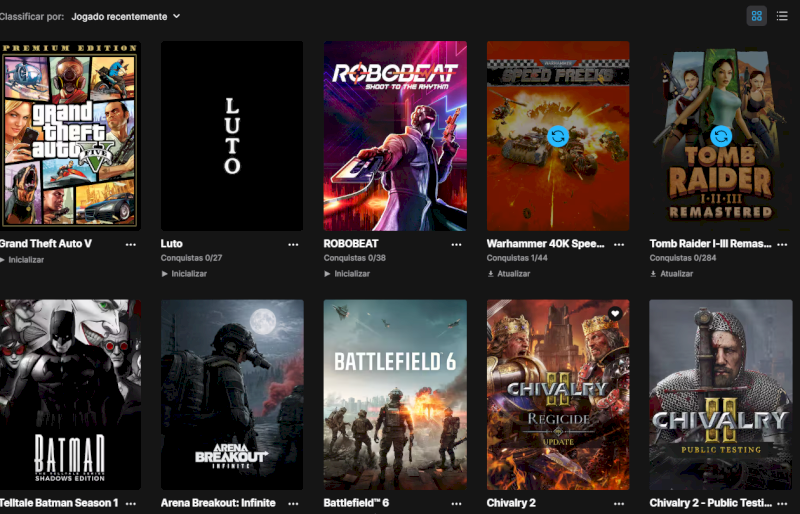The height and width of the screenshot is (514, 800).
Task: Open Telltale Batman Season 1 cover
Action: tap(70, 395)
